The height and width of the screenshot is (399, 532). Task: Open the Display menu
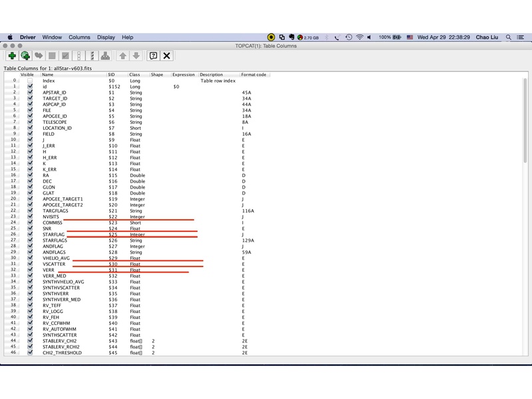106,37
